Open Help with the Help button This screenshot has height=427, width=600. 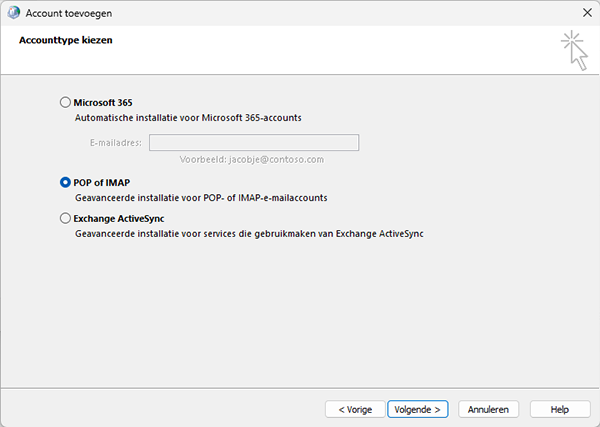(560, 409)
